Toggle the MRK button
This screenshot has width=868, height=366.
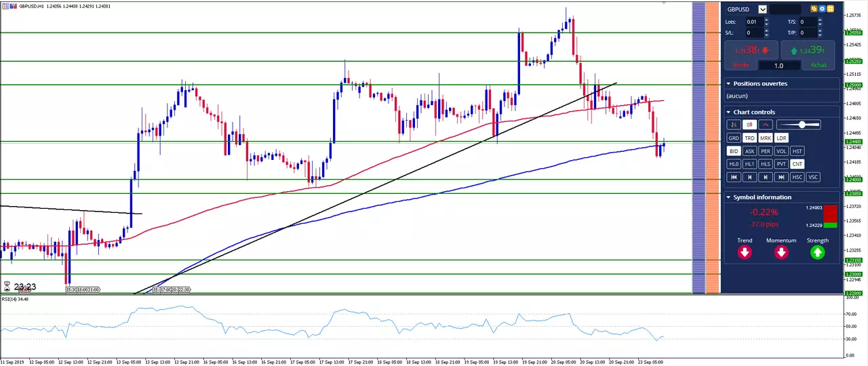click(766, 138)
